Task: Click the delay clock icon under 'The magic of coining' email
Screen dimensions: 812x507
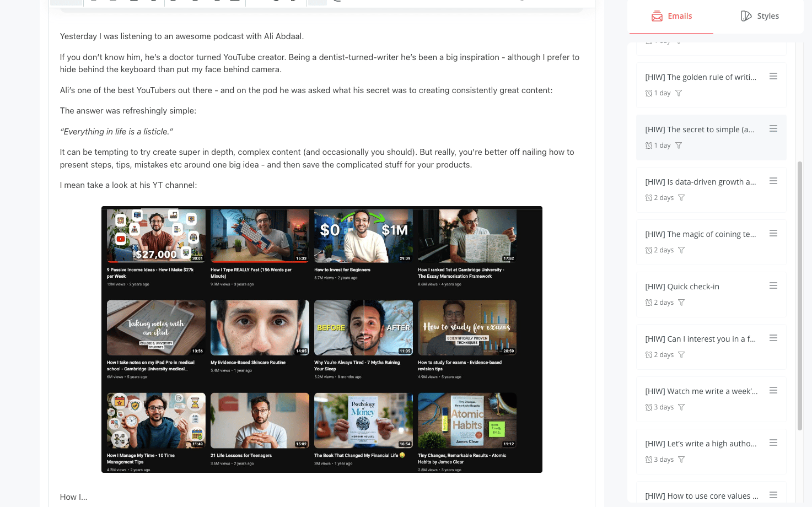Action: click(x=649, y=250)
